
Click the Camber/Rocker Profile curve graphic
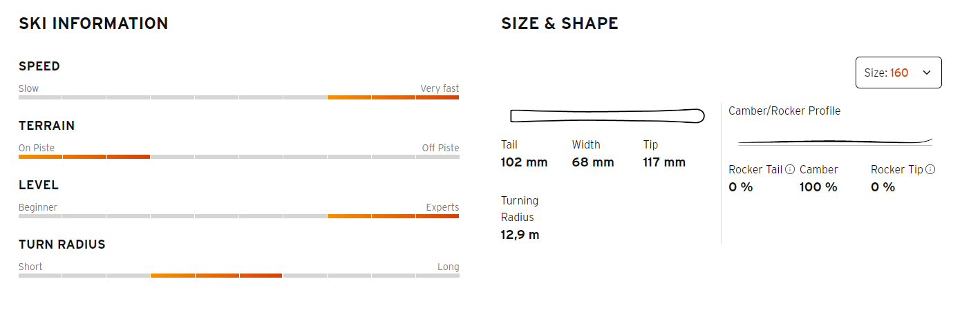[835, 142]
